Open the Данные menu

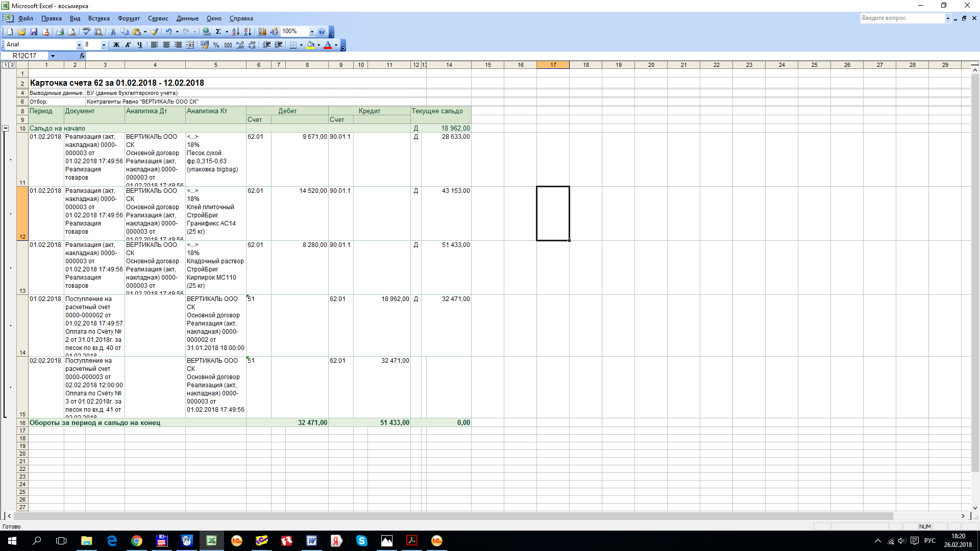(187, 18)
